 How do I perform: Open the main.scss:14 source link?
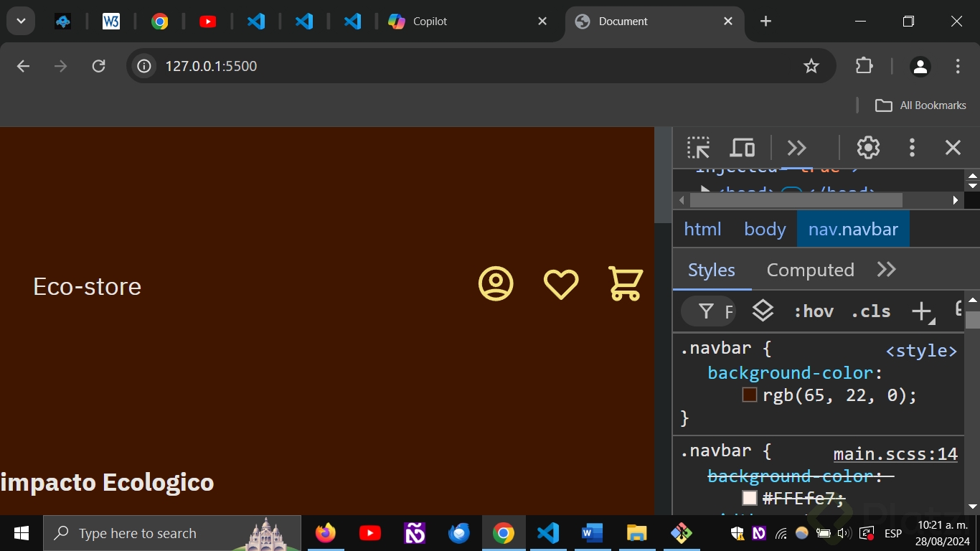click(x=895, y=454)
